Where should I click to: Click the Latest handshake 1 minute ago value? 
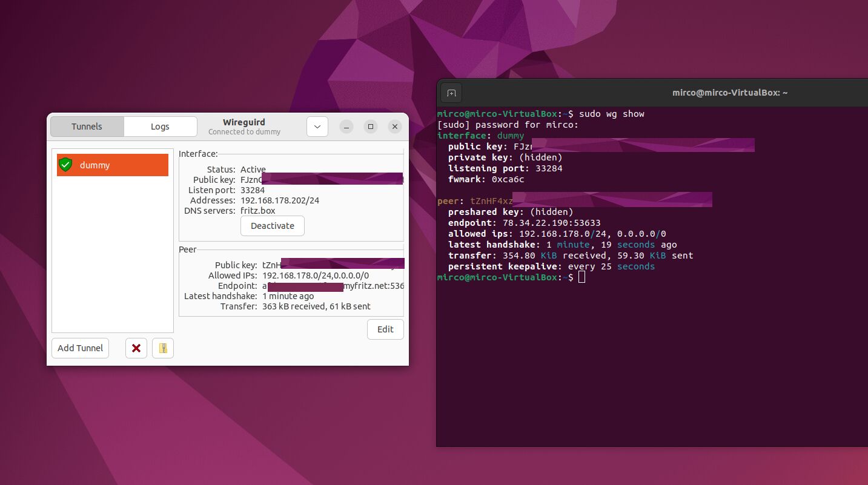[288, 296]
